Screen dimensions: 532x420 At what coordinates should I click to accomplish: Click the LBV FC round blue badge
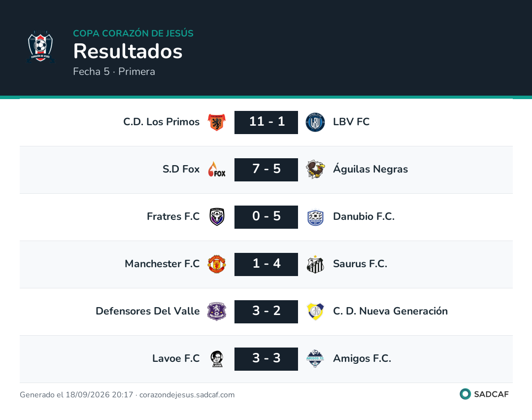tap(315, 122)
